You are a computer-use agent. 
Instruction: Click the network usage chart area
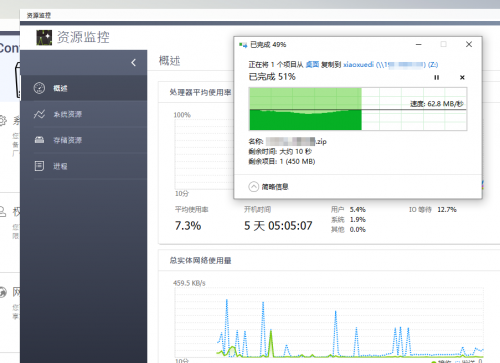pyautogui.click(x=329, y=323)
